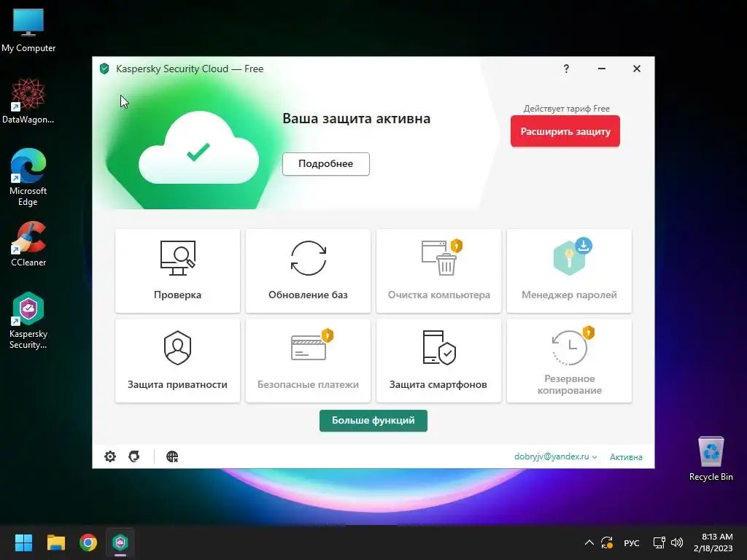747x560 pixels.
Task: Open Kaspersky Security desktop shortcut
Action: pos(28,321)
